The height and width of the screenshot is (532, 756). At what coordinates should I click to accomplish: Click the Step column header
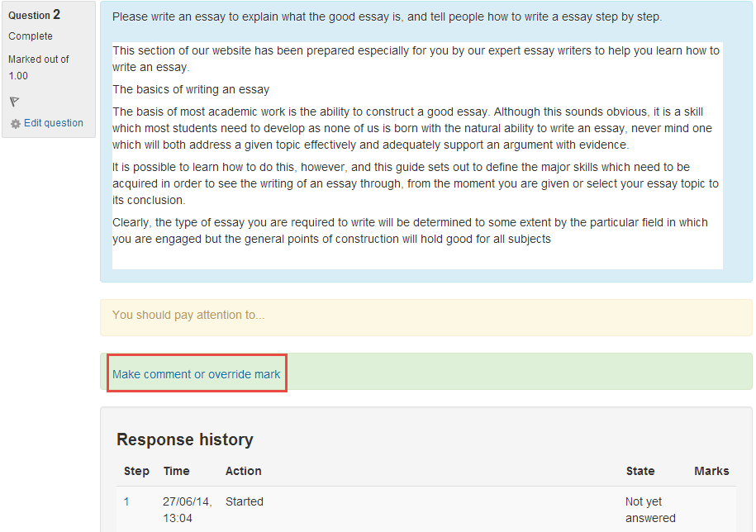coord(136,471)
